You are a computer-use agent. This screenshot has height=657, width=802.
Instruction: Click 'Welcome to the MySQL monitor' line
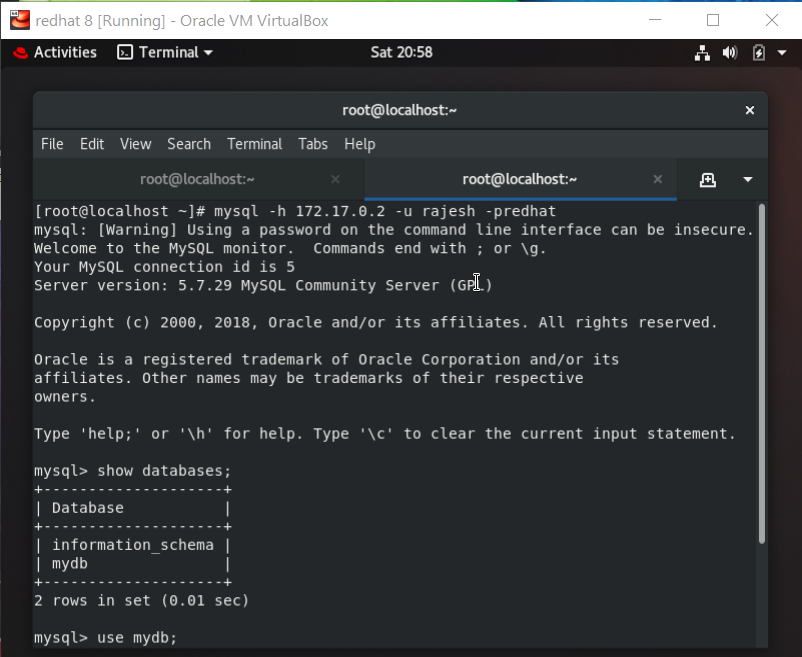pyautogui.click(x=290, y=248)
